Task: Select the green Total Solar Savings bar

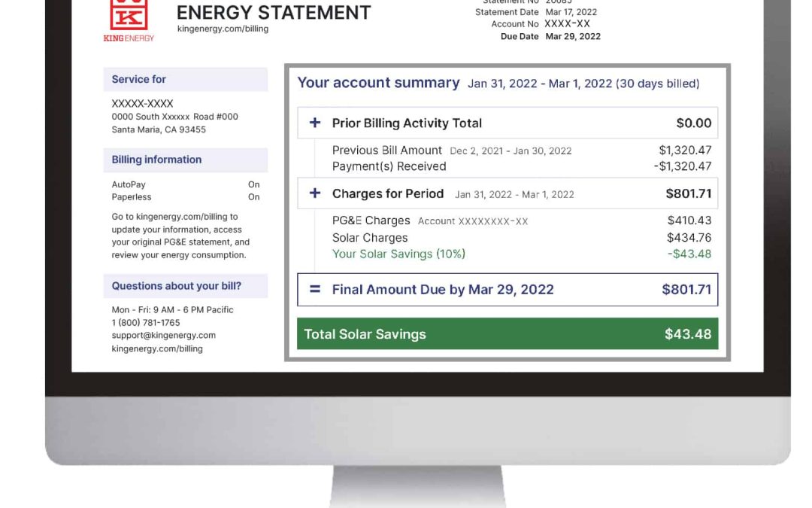Action: [x=508, y=333]
